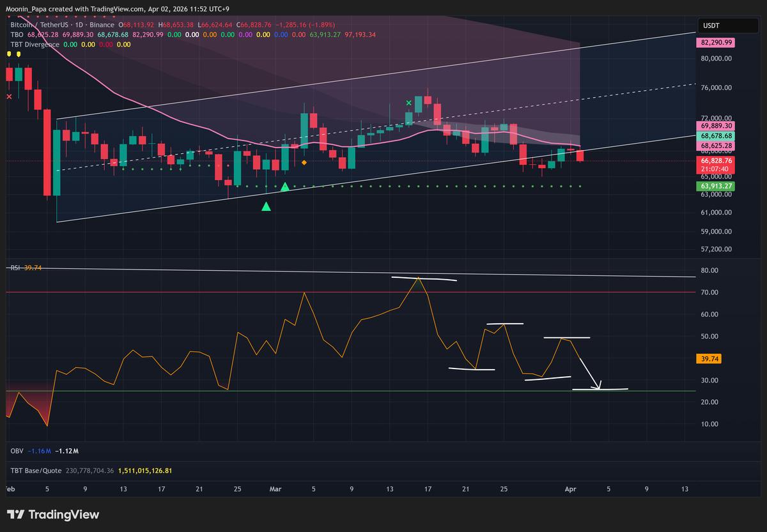
Task: Click the Apr label on time axis
Action: 571,489
